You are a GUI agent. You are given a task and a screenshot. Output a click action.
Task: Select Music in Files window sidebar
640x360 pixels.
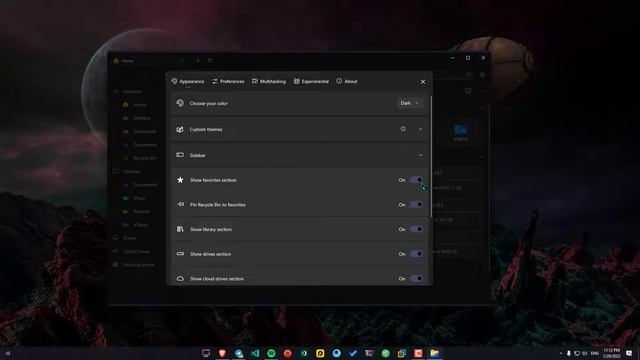point(139,198)
